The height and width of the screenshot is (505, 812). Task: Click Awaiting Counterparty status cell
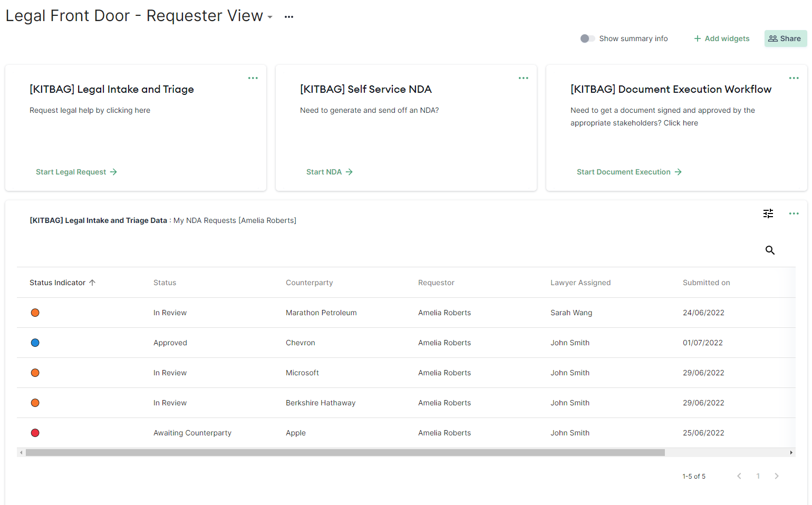point(192,433)
